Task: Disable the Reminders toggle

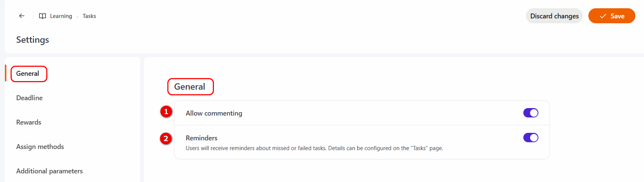Action: tap(530, 138)
